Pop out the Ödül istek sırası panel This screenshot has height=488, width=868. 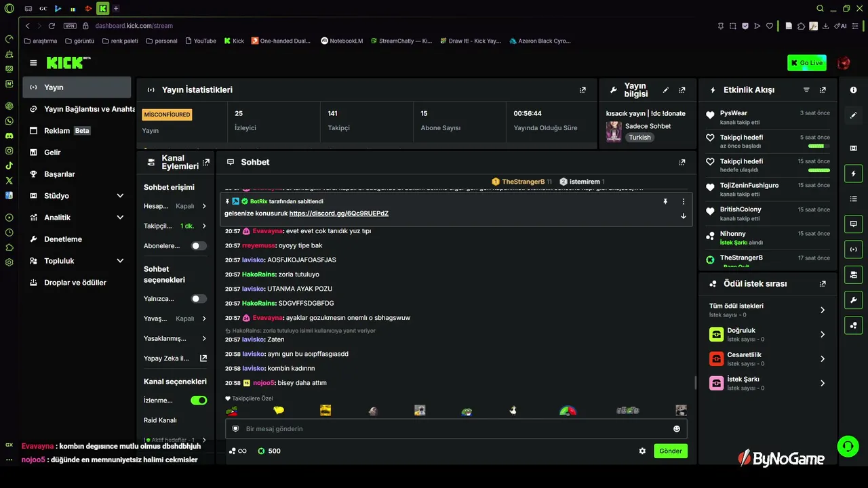click(x=823, y=283)
